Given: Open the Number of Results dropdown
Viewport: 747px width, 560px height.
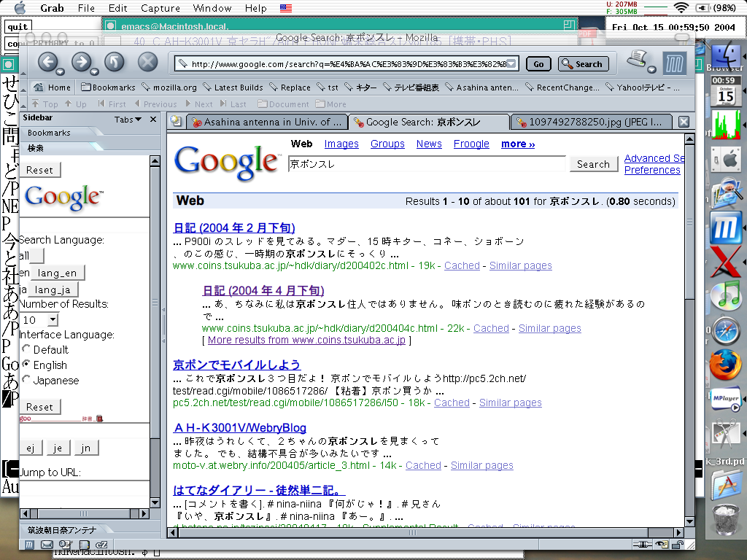Looking at the screenshot, I should tap(39, 319).
